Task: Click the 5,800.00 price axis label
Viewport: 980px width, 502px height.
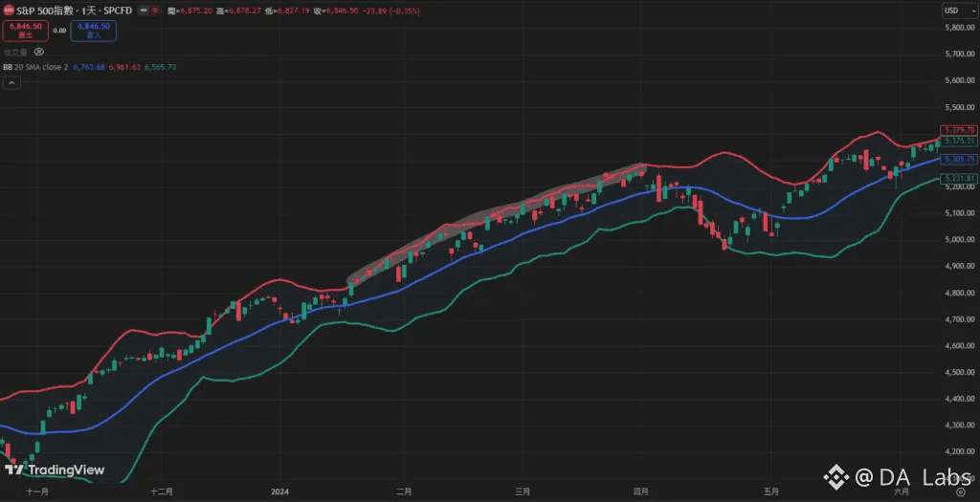Action: tap(960, 28)
